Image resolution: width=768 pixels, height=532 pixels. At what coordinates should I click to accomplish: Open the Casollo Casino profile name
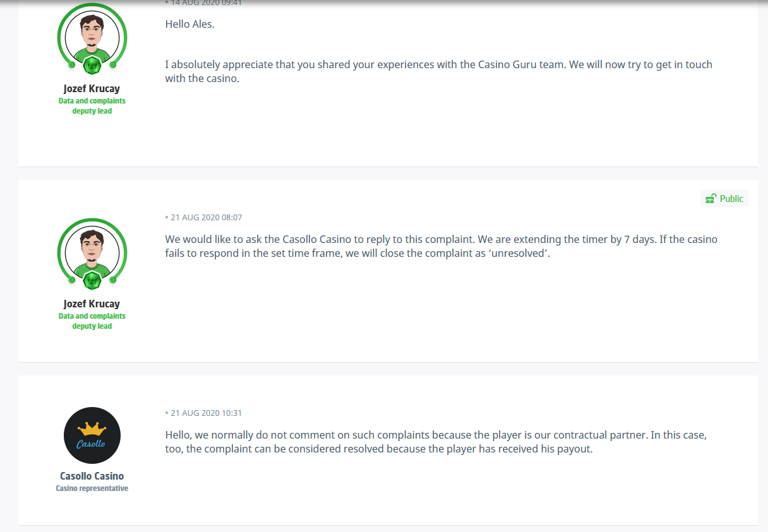92,476
